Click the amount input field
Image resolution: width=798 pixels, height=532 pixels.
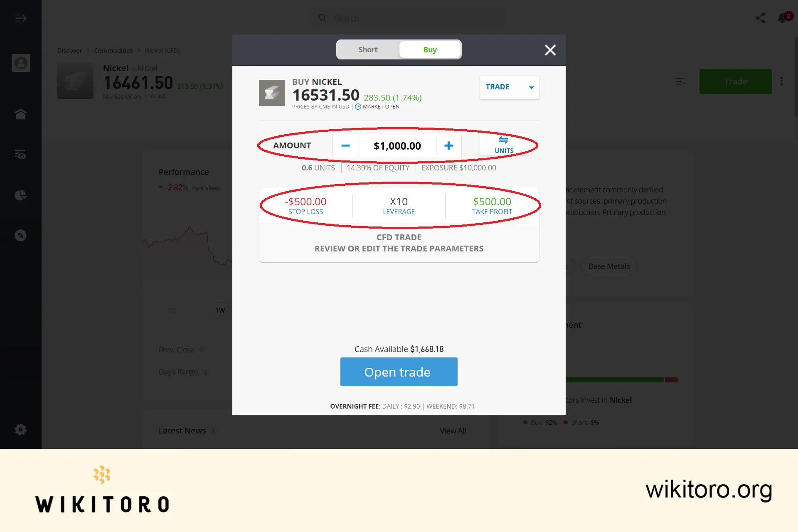pyautogui.click(x=397, y=145)
